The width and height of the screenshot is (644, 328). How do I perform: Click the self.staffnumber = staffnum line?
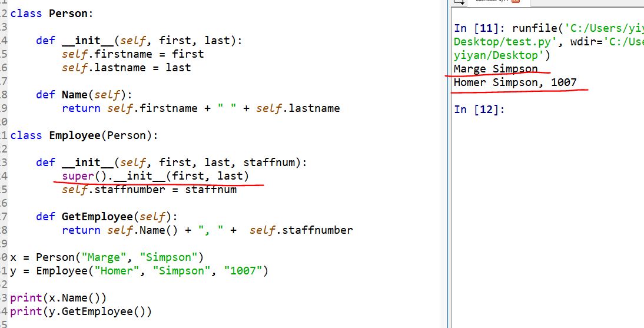[149, 190]
